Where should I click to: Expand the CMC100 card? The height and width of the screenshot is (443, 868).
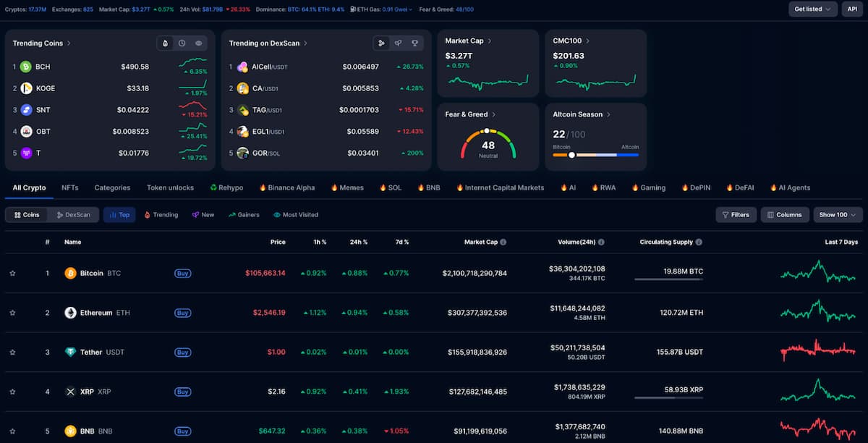click(x=571, y=41)
